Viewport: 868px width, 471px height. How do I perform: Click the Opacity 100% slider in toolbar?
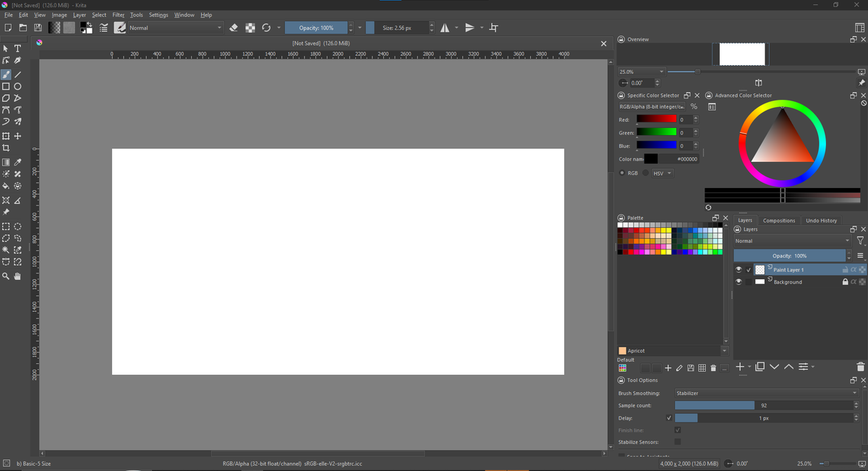point(316,27)
